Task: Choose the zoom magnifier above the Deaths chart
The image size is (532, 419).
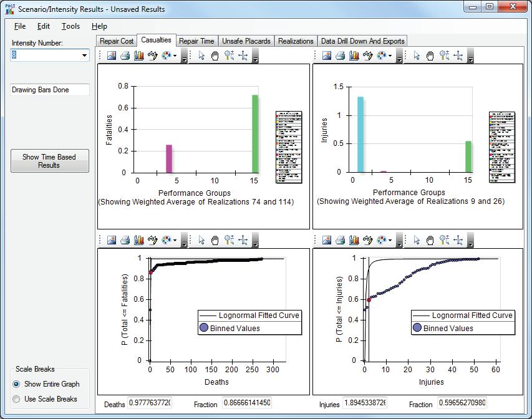Action: point(230,240)
